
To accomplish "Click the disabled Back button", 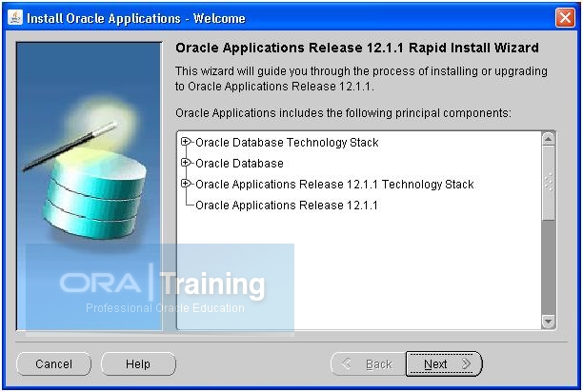I will click(x=368, y=363).
